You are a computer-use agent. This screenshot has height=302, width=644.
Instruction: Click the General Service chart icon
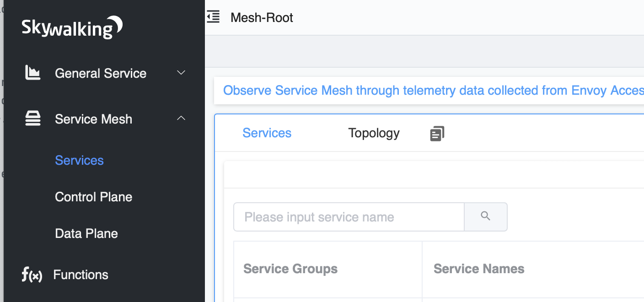(32, 73)
